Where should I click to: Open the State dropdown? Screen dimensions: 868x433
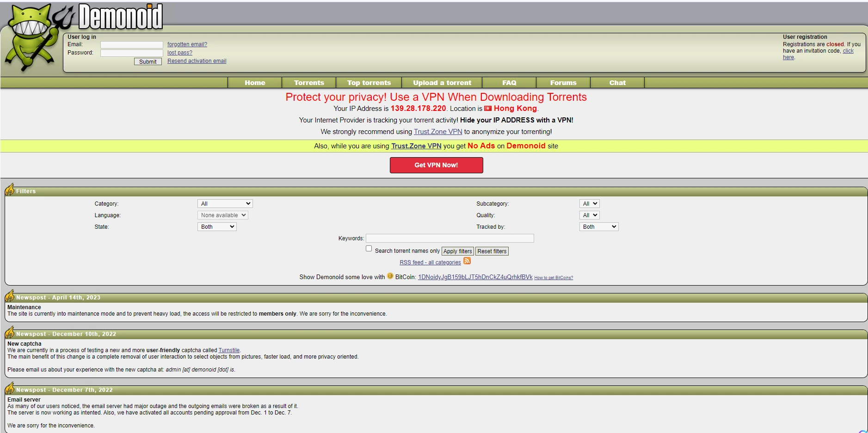[x=217, y=227]
